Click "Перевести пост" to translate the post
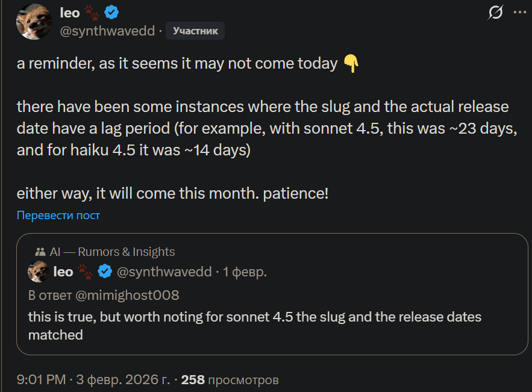Image resolution: width=532 pixels, height=392 pixels. 58,215
